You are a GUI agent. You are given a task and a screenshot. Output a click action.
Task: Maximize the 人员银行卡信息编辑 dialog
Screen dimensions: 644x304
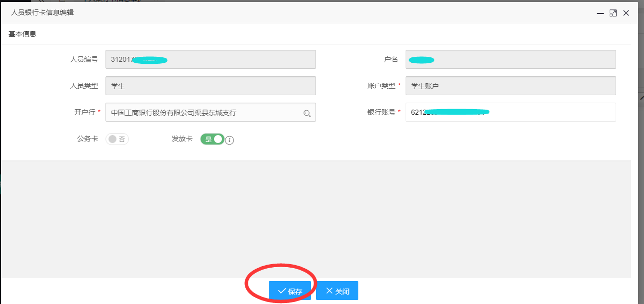(x=613, y=13)
